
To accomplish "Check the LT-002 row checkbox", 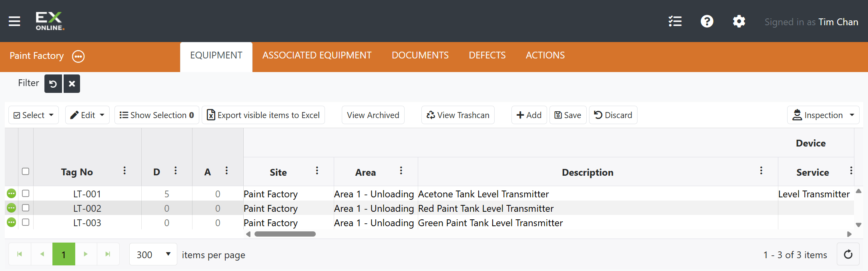I will tap(26, 208).
